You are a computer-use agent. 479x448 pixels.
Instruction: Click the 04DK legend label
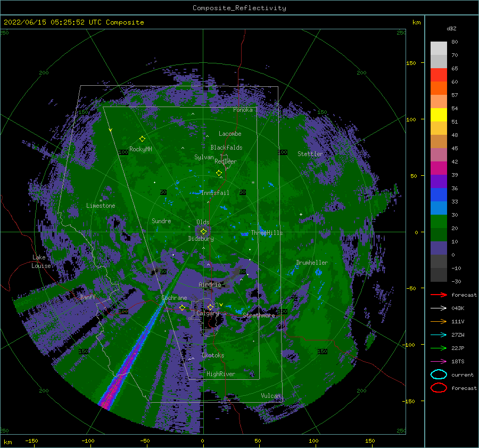[x=458, y=308]
